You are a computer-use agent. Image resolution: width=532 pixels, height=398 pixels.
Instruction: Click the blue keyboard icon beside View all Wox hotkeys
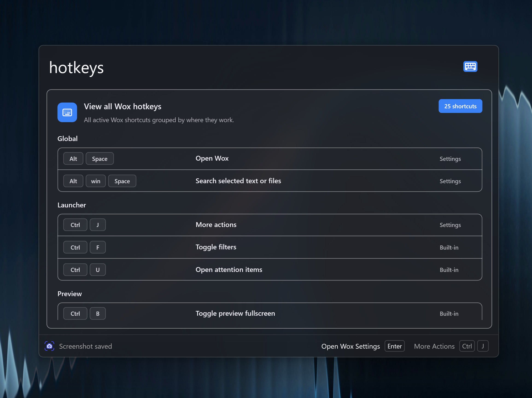tap(67, 112)
